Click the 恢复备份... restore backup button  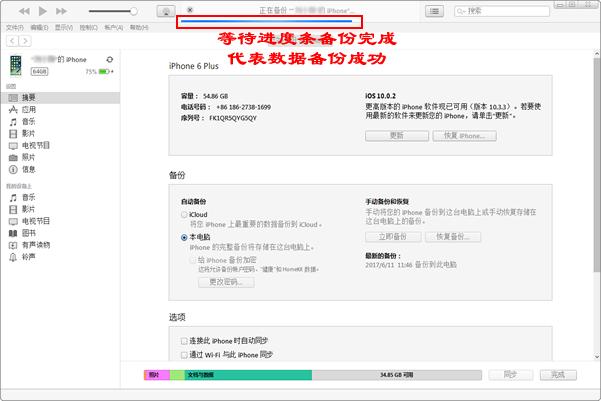(453, 237)
